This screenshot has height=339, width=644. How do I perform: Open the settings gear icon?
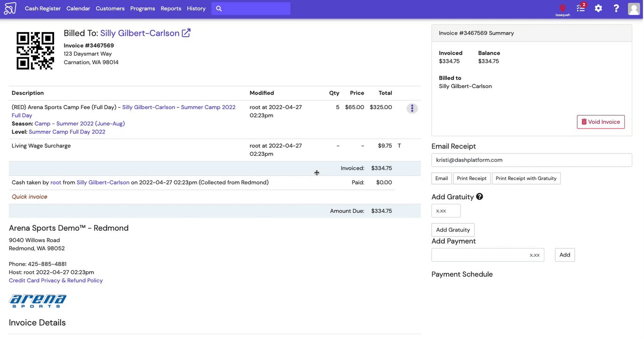598,8
